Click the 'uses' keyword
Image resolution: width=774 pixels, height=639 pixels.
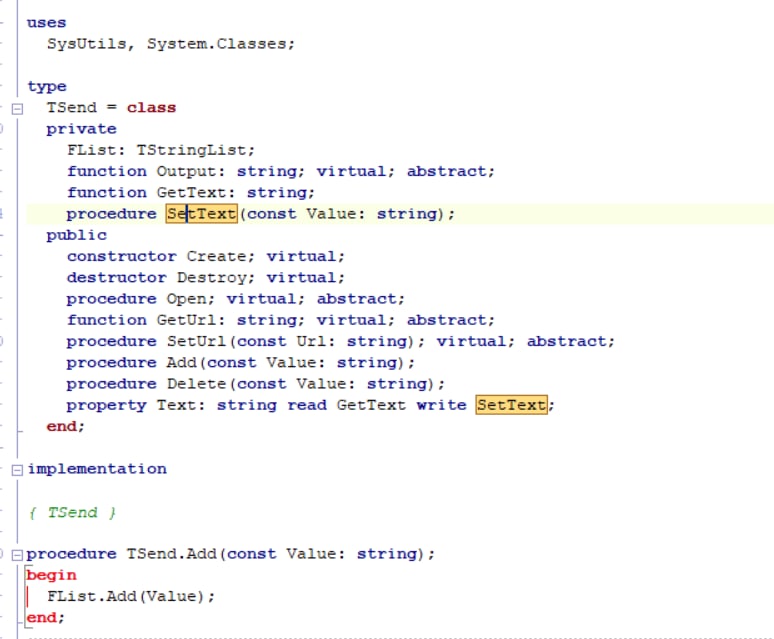pyautogui.click(x=46, y=23)
